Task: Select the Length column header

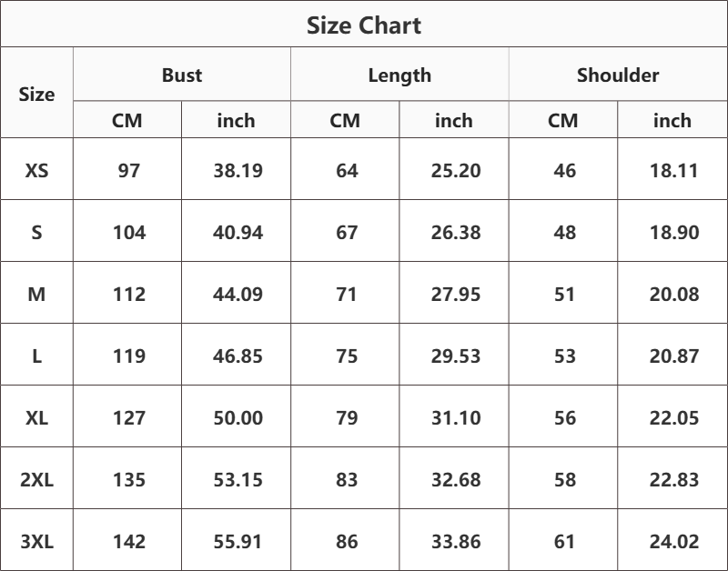Action: coord(399,75)
